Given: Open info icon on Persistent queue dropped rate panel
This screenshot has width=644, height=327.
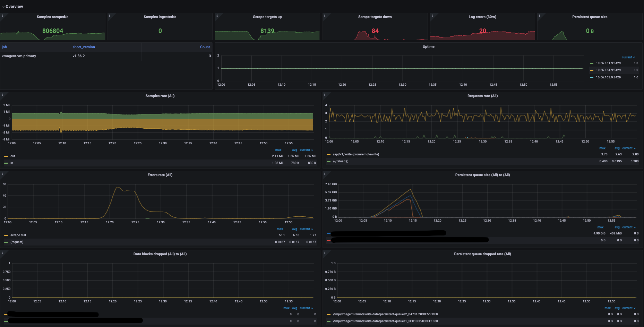Looking at the screenshot, I should tap(325, 252).
